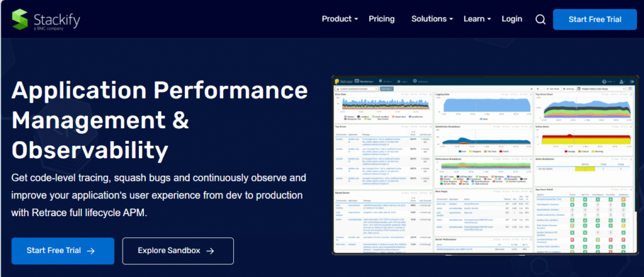
Task: Open the search magnifier icon
Action: 540,19
